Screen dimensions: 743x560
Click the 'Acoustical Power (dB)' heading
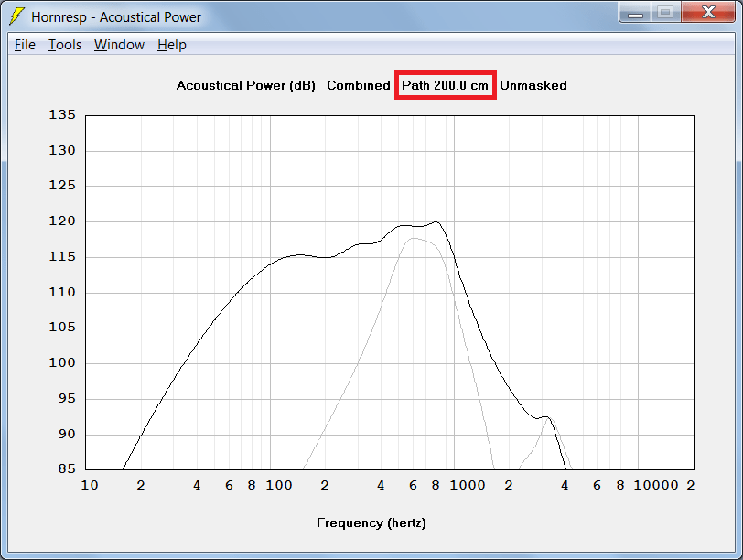(245, 85)
